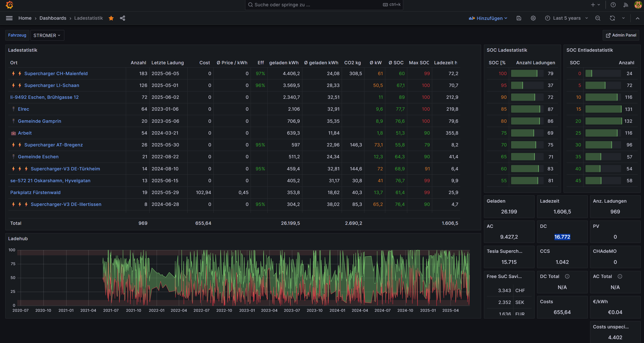Expand the Hinzufügen dropdown

coord(488,18)
